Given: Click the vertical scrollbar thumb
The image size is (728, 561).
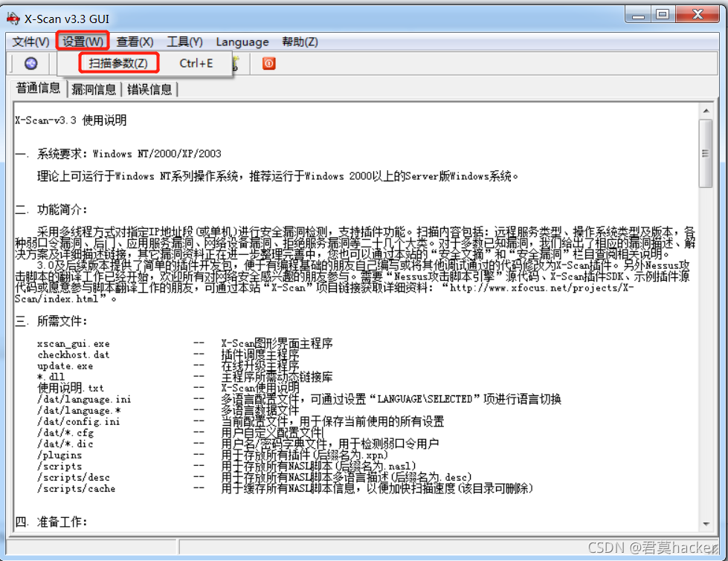Looking at the screenshot, I should click(x=706, y=153).
